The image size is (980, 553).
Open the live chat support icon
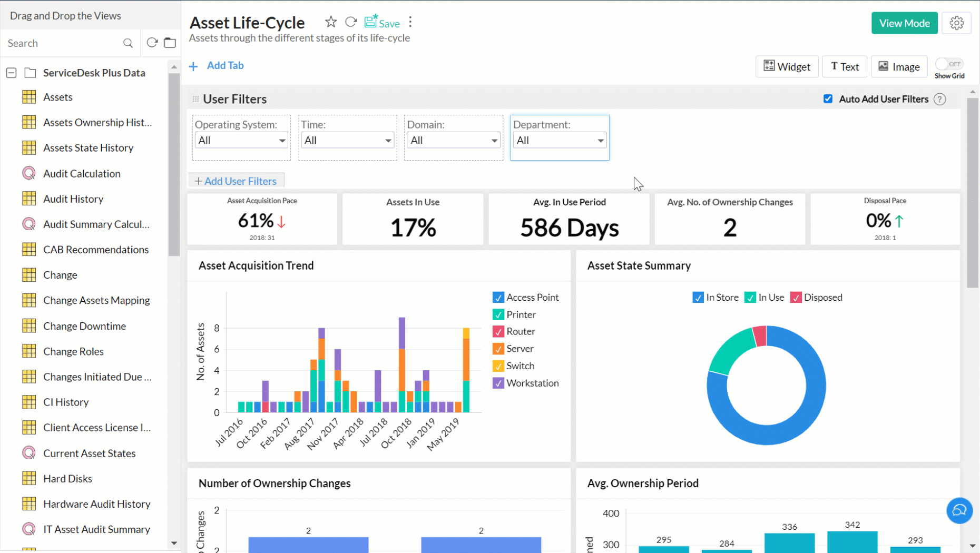click(x=959, y=510)
